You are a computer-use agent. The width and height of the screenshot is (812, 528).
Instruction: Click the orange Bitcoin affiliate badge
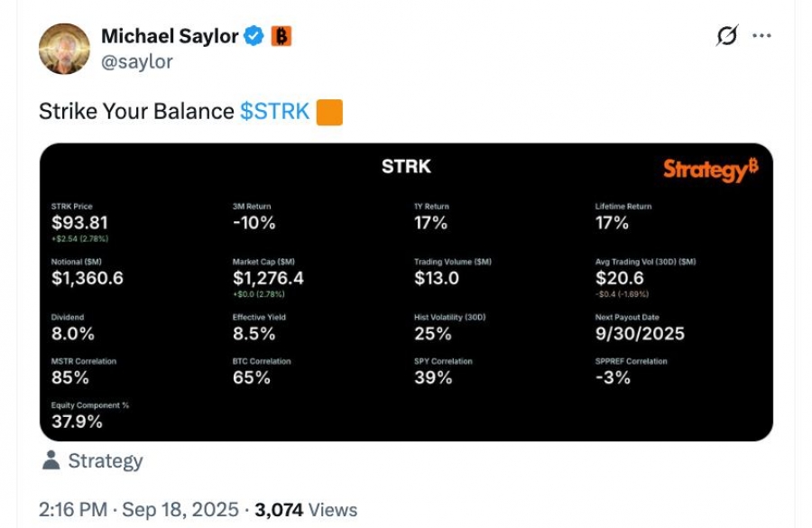[x=281, y=37]
